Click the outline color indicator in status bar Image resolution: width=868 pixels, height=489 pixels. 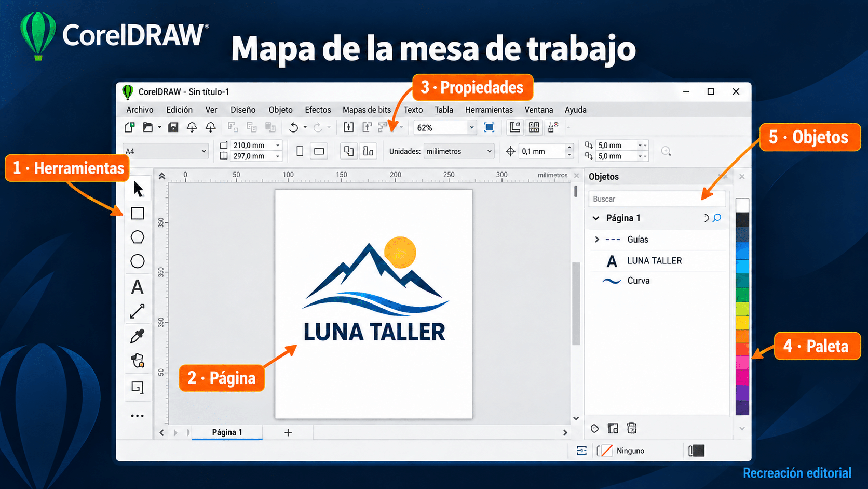click(696, 451)
